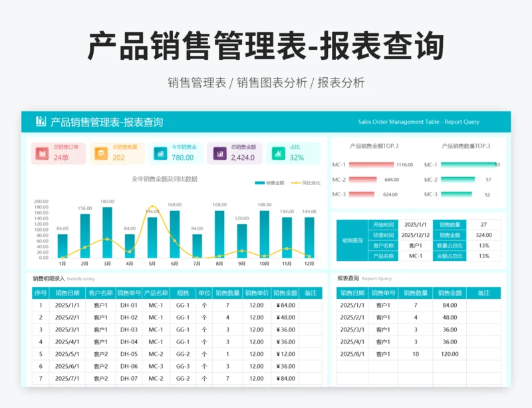Click the DH-01 order number cell
The image size is (532, 408).
click(x=129, y=305)
